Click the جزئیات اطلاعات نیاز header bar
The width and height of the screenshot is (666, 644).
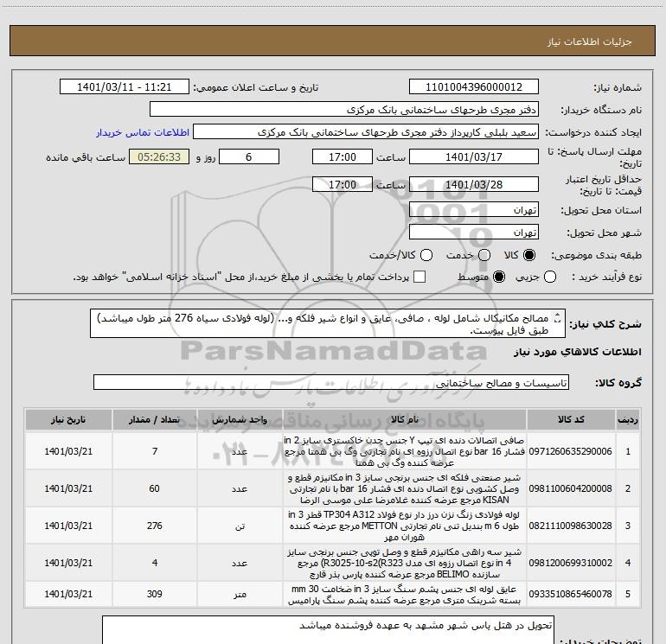tap(332, 41)
